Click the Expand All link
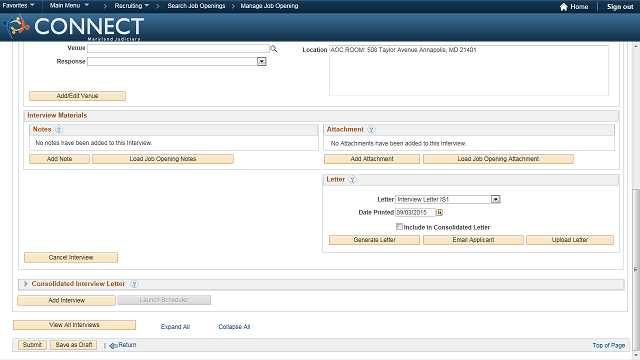This screenshot has height=360, width=640. tap(175, 327)
